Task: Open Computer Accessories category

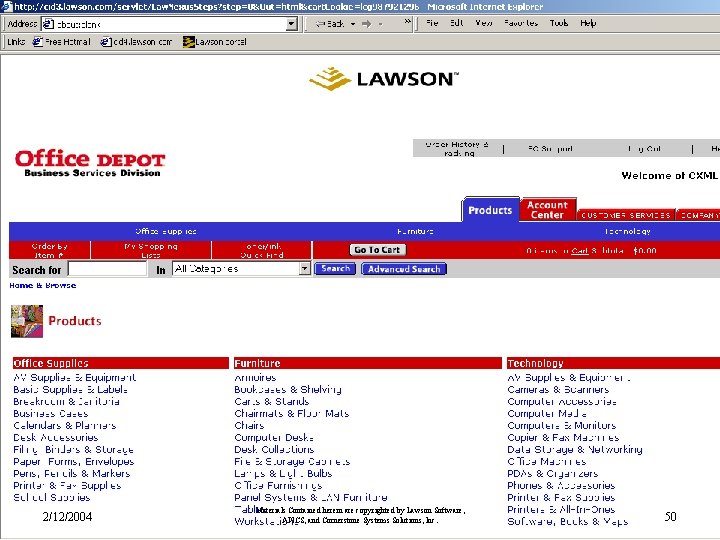Action: click(x=562, y=401)
